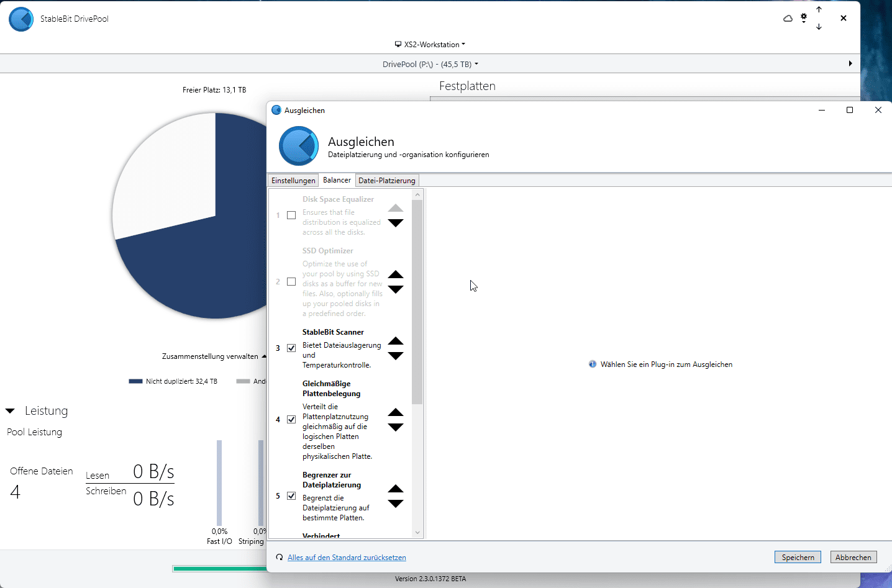Select the StableBit Scanner plug-in title
The width and height of the screenshot is (892, 588).
click(333, 332)
